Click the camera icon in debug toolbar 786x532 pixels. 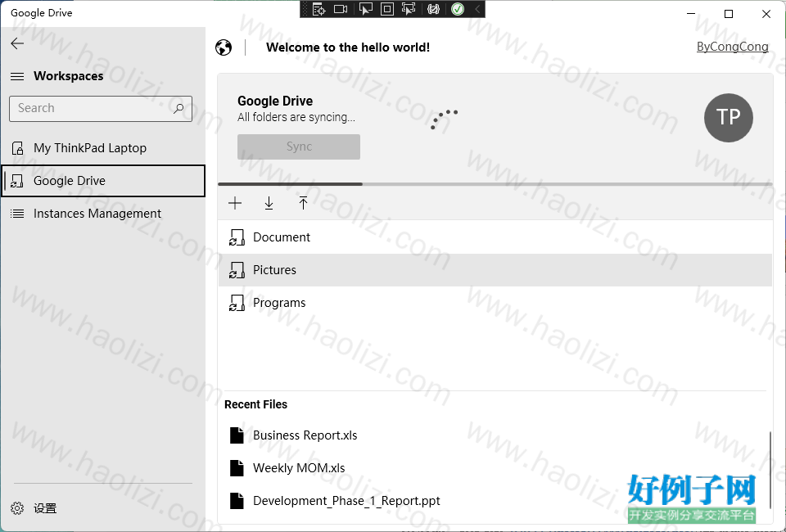tap(341, 9)
